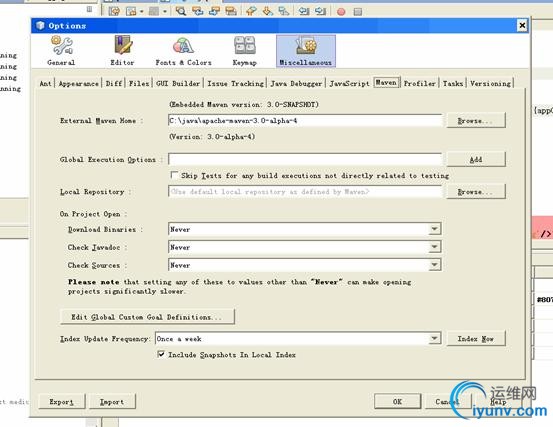Click the Cancel button
Image resolution: width=553 pixels, height=427 pixels.
click(447, 401)
